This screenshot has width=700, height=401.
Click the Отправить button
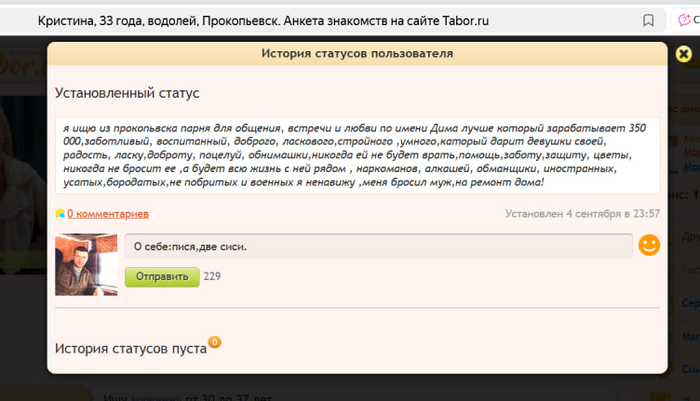pyautogui.click(x=162, y=277)
